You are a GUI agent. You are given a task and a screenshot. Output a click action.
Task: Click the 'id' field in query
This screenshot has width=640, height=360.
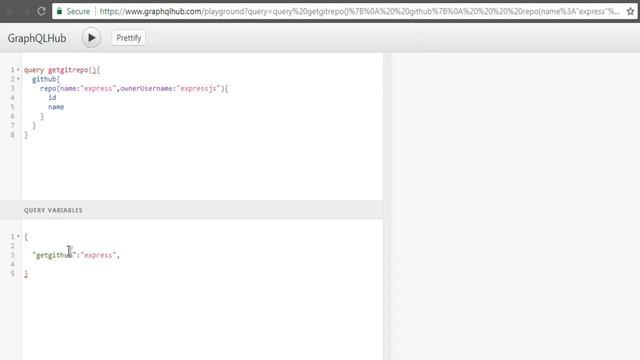pyautogui.click(x=52, y=98)
